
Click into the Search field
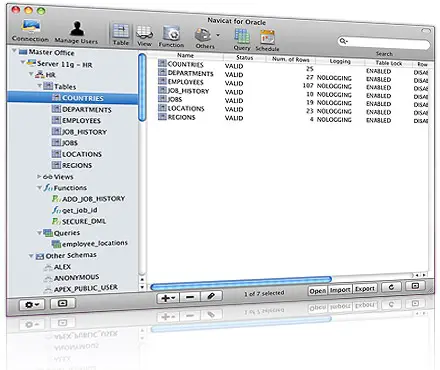[383, 43]
